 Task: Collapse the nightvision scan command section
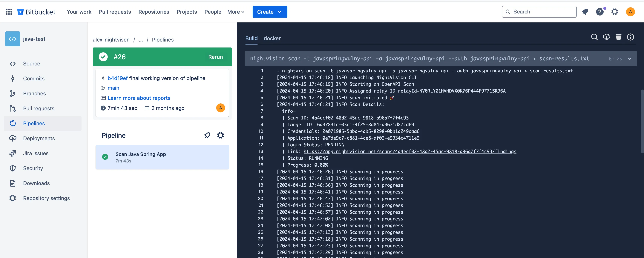[x=630, y=59]
